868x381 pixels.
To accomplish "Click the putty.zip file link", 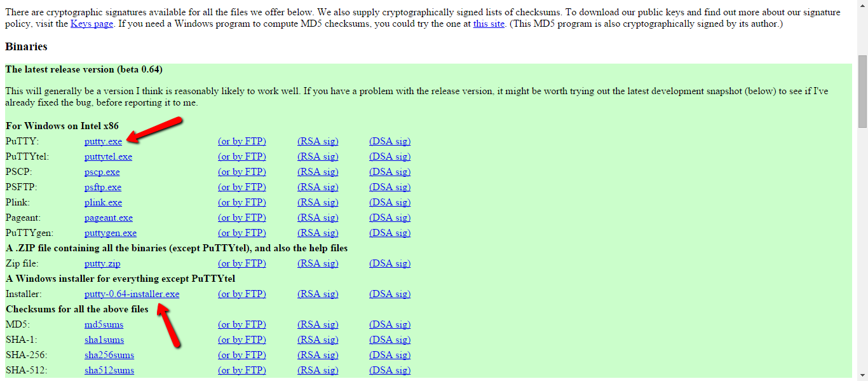I will (102, 263).
